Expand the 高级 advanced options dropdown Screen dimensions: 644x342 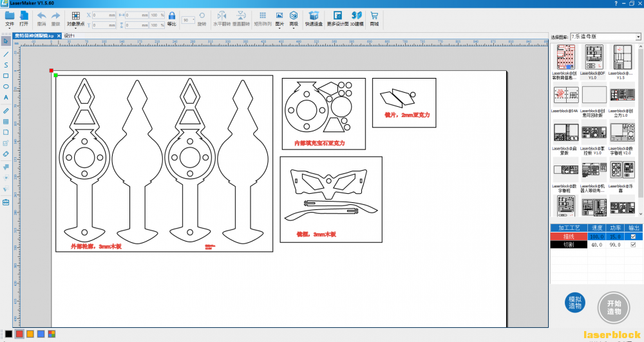pos(294,19)
